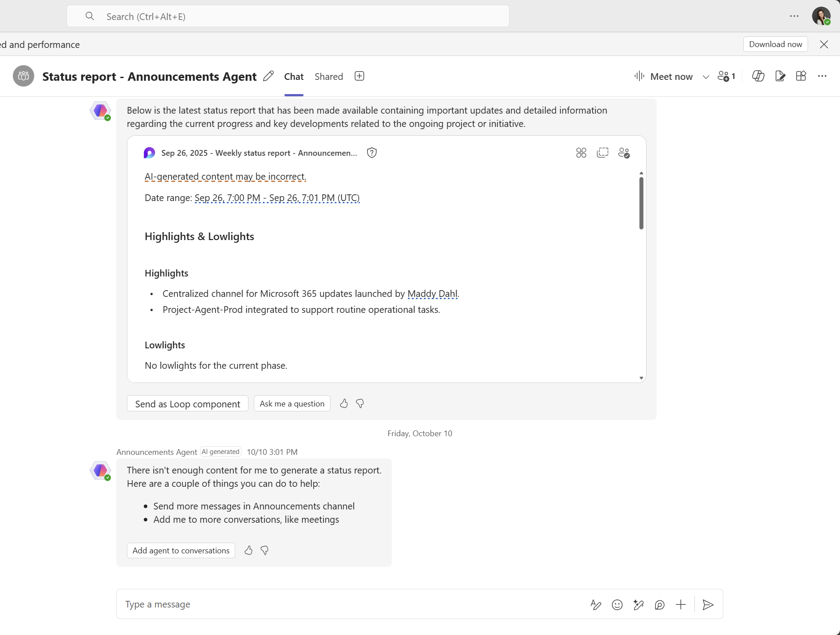Click Send as Loop component button
Image resolution: width=840 pixels, height=635 pixels.
(x=187, y=404)
